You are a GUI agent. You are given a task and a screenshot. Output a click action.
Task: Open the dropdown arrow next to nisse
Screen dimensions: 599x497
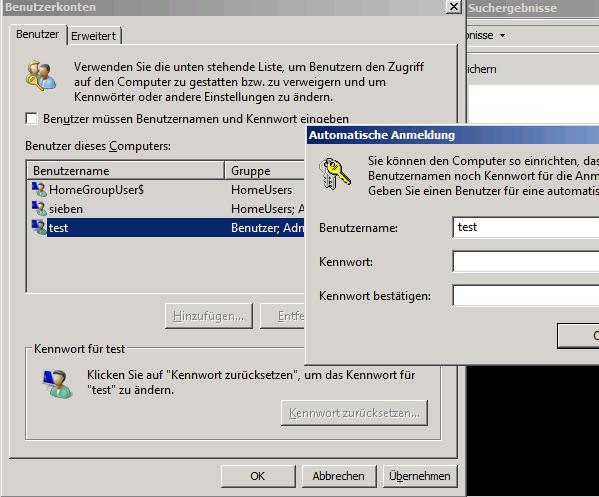click(x=503, y=36)
